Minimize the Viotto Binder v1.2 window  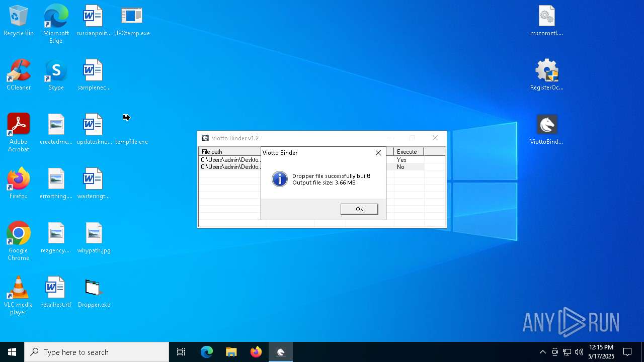389,138
